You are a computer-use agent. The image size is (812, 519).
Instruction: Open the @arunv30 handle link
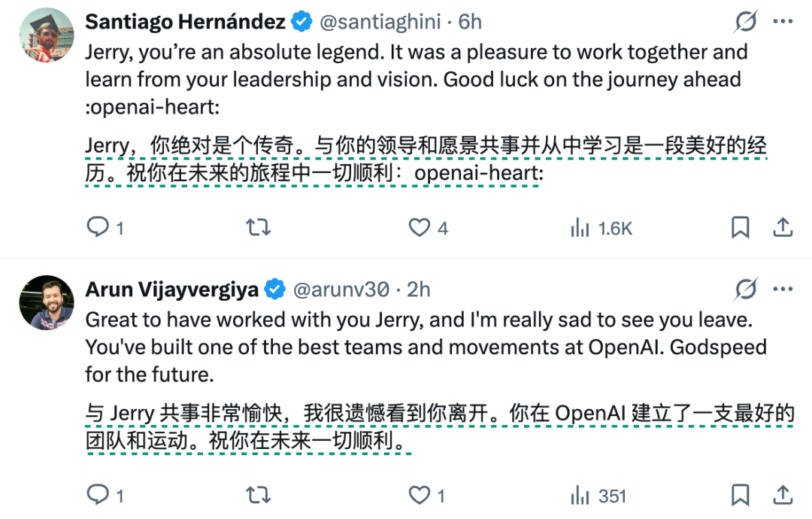click(x=340, y=289)
